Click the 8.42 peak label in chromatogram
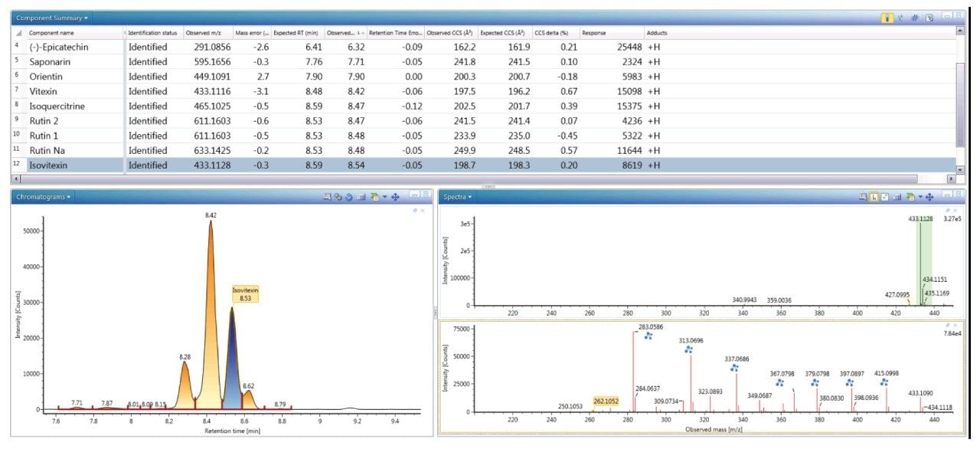The image size is (980, 449). click(x=211, y=215)
